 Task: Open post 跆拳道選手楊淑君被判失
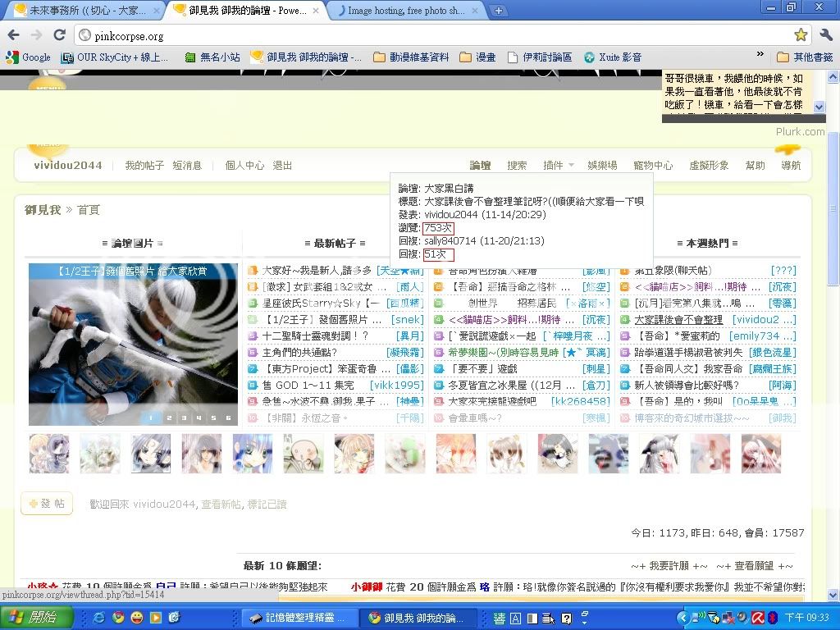coord(688,353)
